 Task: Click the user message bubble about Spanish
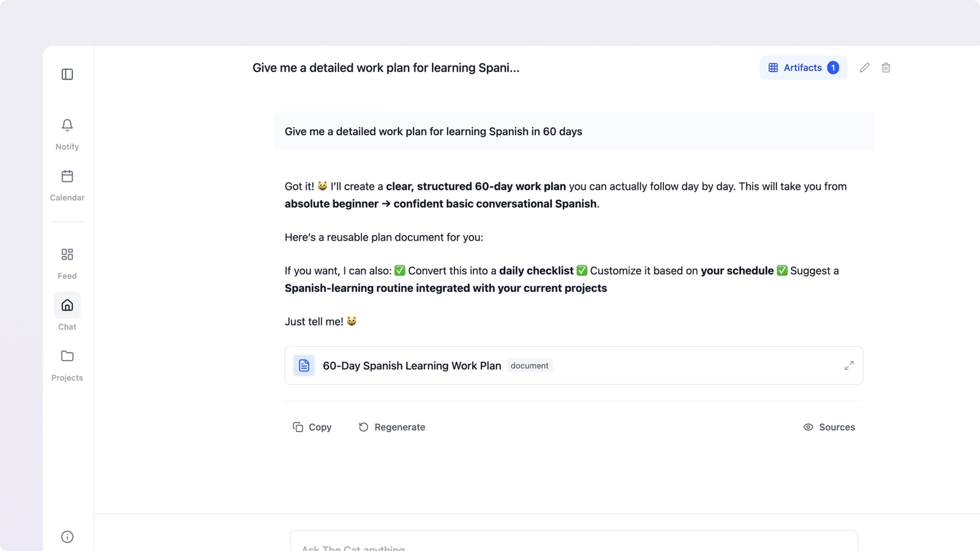(574, 132)
